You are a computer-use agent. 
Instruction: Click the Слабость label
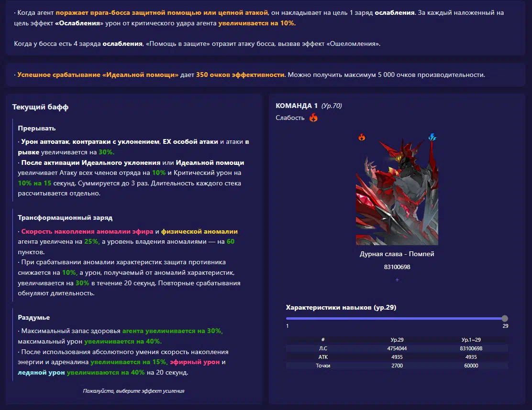[x=290, y=118]
